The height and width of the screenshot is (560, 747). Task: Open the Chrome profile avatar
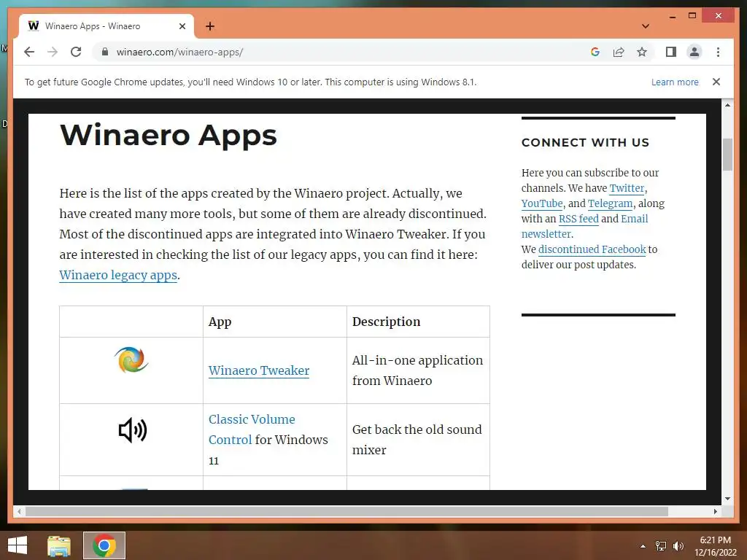point(694,52)
